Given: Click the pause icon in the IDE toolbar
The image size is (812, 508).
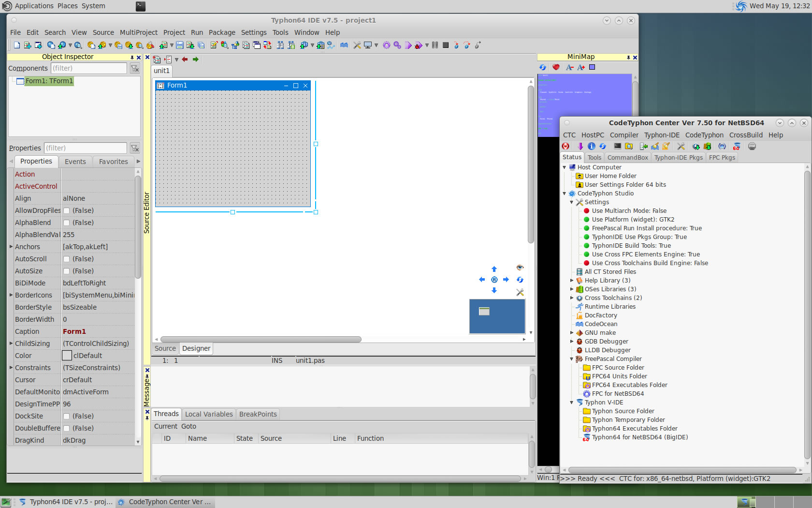Looking at the screenshot, I should 435,45.
